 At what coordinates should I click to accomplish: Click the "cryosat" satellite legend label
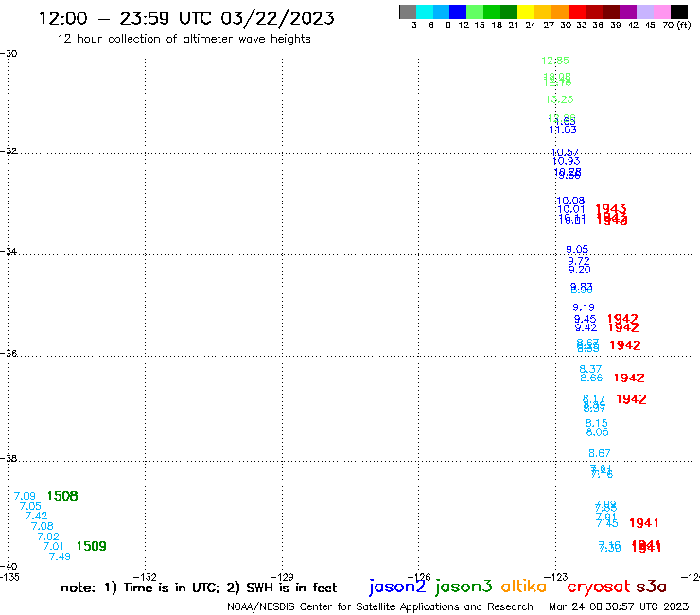coord(599,587)
